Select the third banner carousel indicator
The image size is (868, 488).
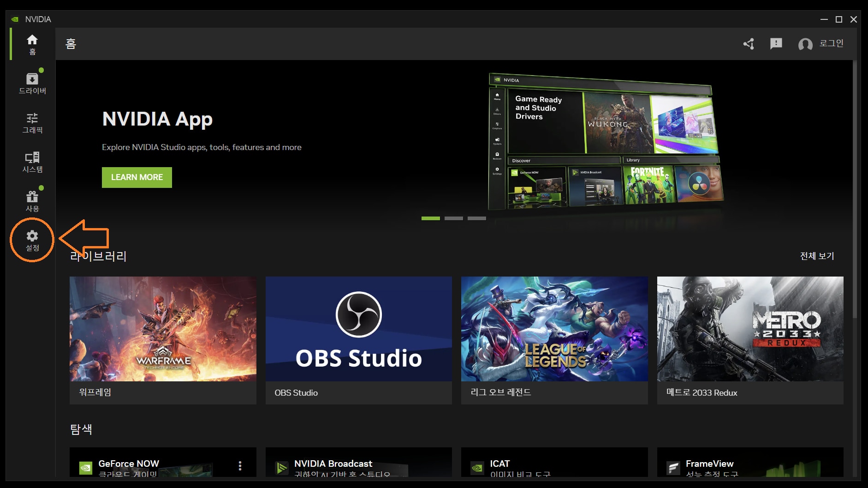[x=477, y=218]
